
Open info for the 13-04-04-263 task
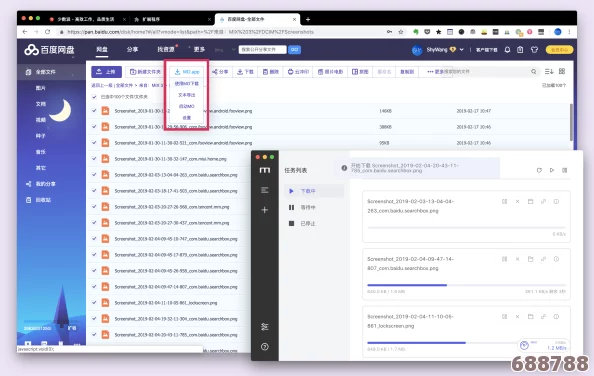click(x=556, y=201)
